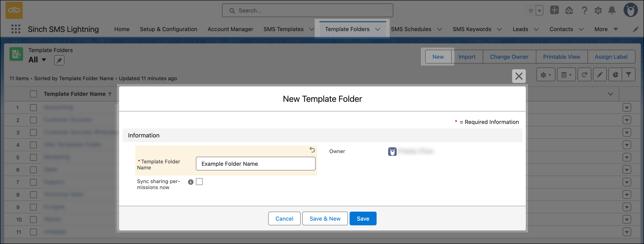Open the notifications bell
Image resolution: width=644 pixels, height=244 pixels.
(612, 10)
